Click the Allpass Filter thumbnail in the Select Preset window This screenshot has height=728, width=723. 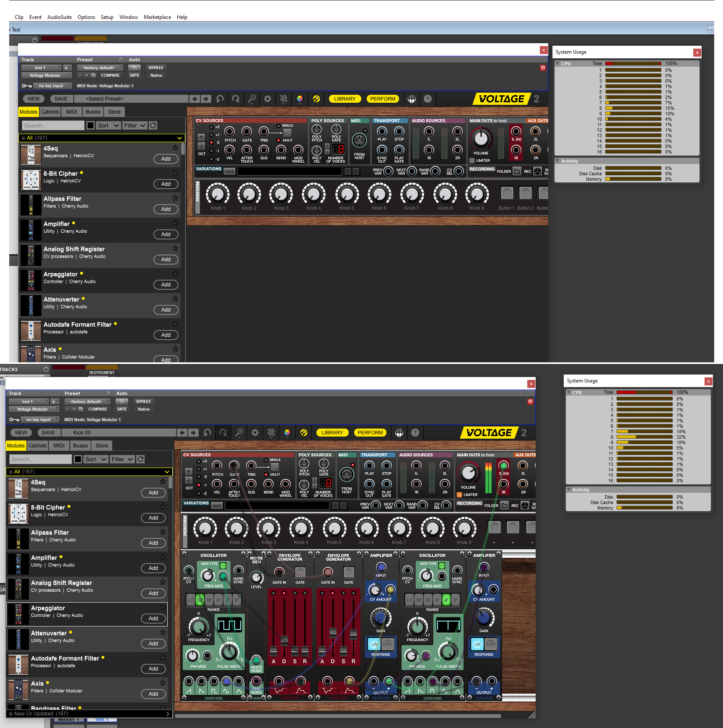[31, 205]
